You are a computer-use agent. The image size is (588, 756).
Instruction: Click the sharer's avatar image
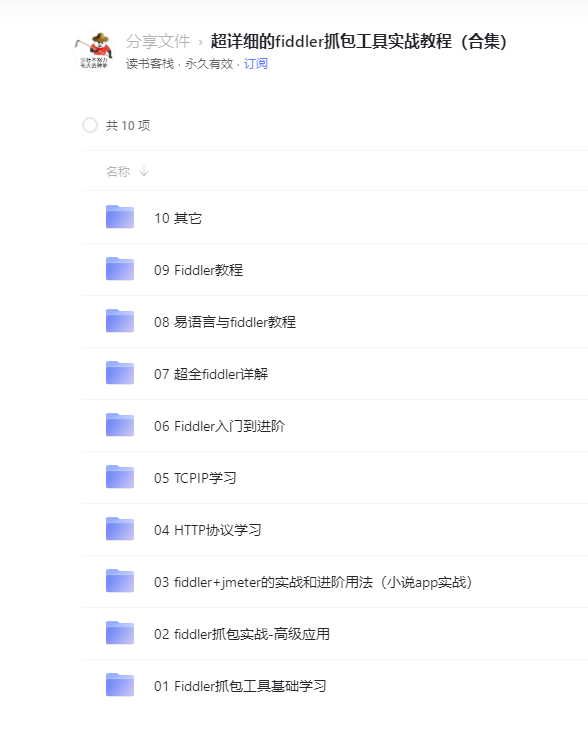[94, 51]
